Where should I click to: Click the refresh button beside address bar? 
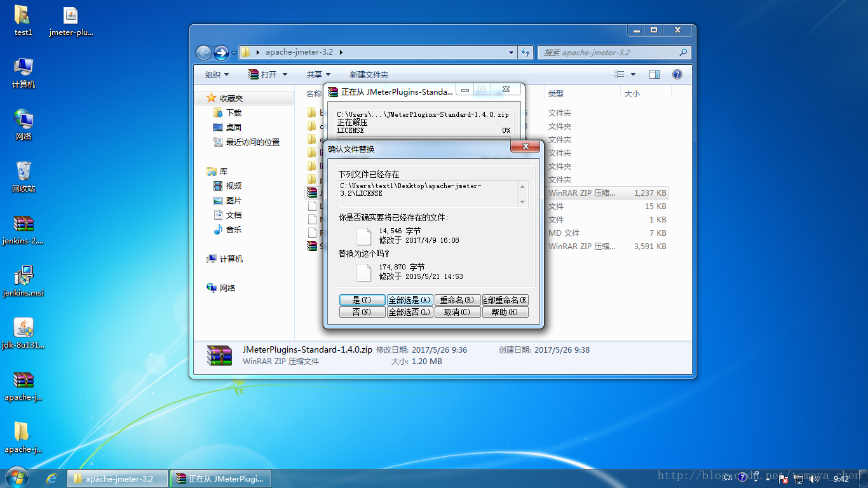tap(526, 53)
